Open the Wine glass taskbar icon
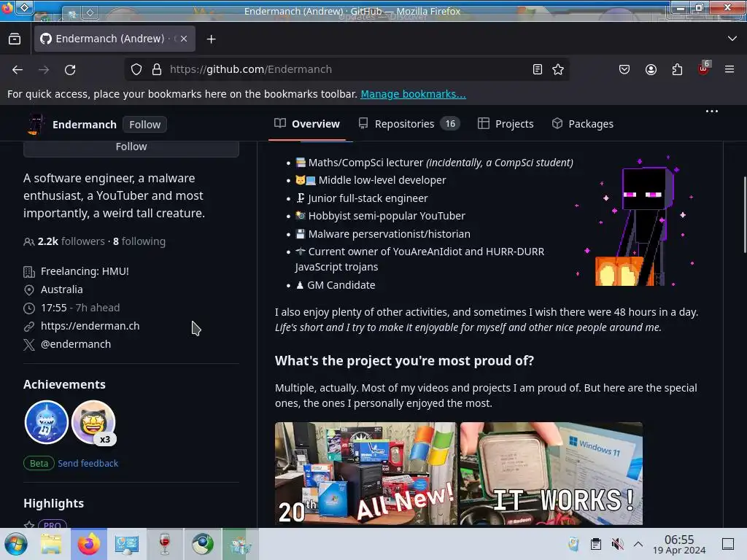This screenshot has height=560, width=747. coord(164,544)
